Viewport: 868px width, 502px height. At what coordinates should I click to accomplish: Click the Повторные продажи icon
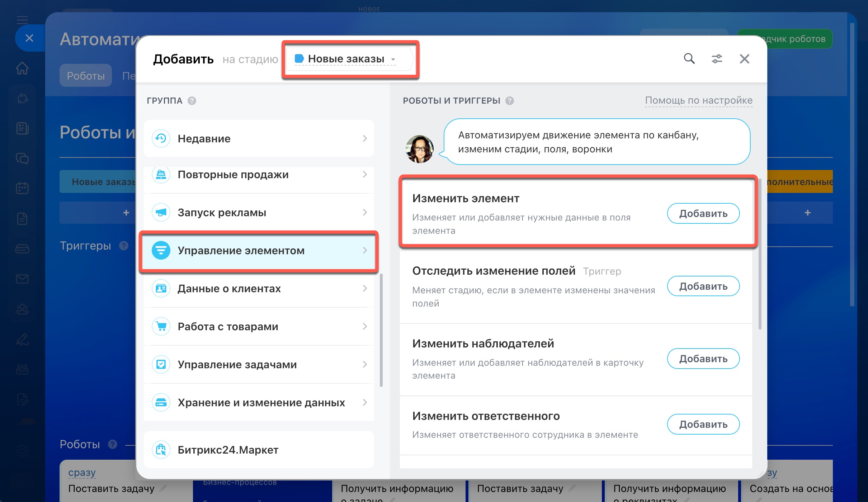(x=161, y=174)
